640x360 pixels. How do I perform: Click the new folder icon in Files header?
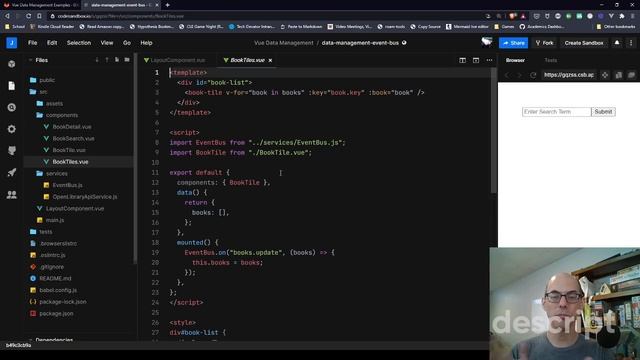click(127, 60)
